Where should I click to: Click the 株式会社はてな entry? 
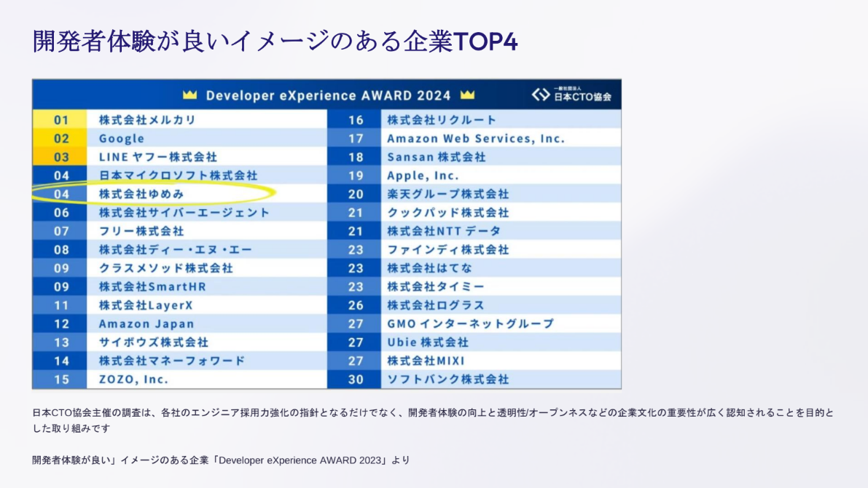coord(429,268)
